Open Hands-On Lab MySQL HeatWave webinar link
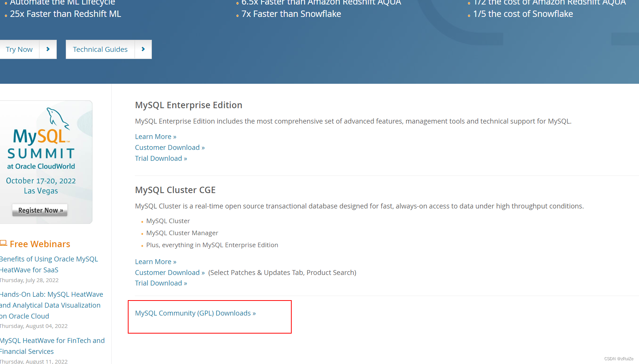Screen dimensions: 639x364 (51, 305)
